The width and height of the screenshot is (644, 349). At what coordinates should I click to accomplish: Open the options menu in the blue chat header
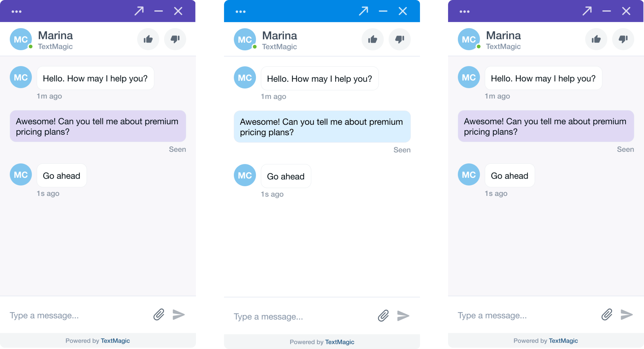241,11
